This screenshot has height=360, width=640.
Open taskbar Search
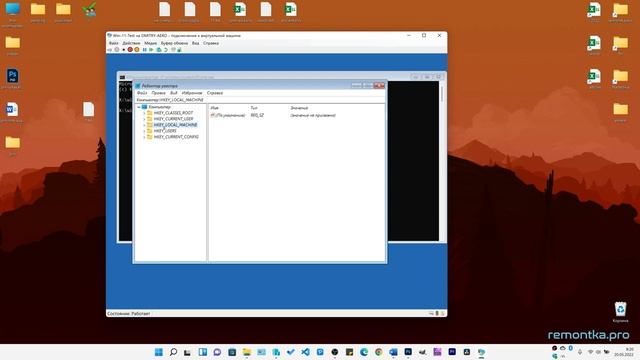point(173,352)
